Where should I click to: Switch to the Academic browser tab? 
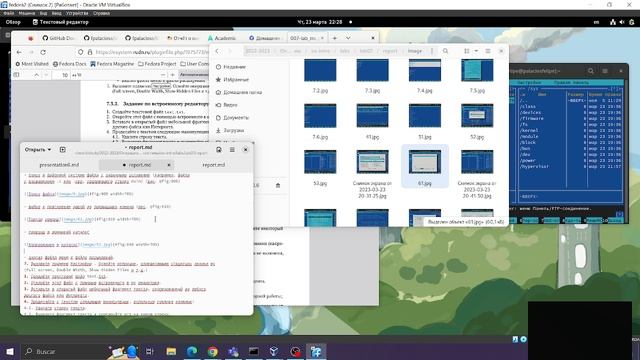[x=222, y=38]
